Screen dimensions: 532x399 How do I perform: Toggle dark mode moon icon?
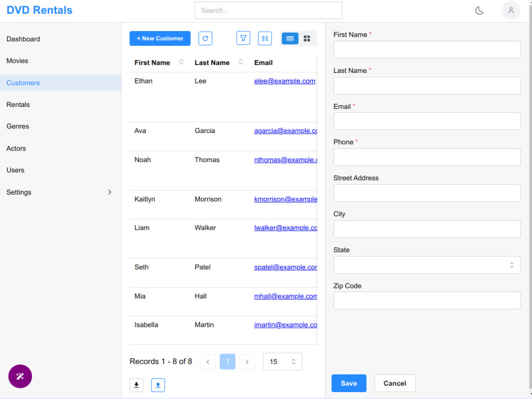pyautogui.click(x=479, y=11)
